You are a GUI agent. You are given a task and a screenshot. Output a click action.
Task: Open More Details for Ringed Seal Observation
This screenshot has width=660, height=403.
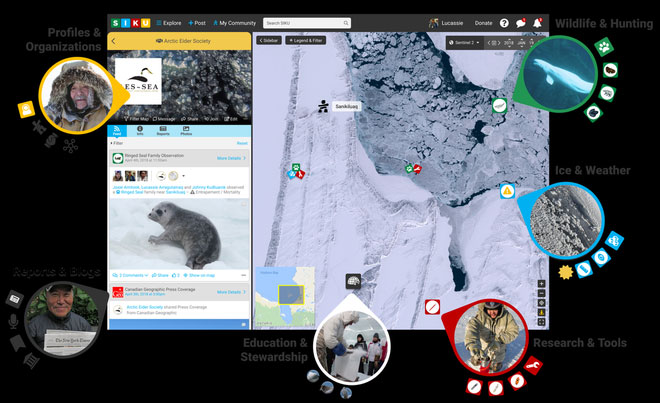(231, 158)
